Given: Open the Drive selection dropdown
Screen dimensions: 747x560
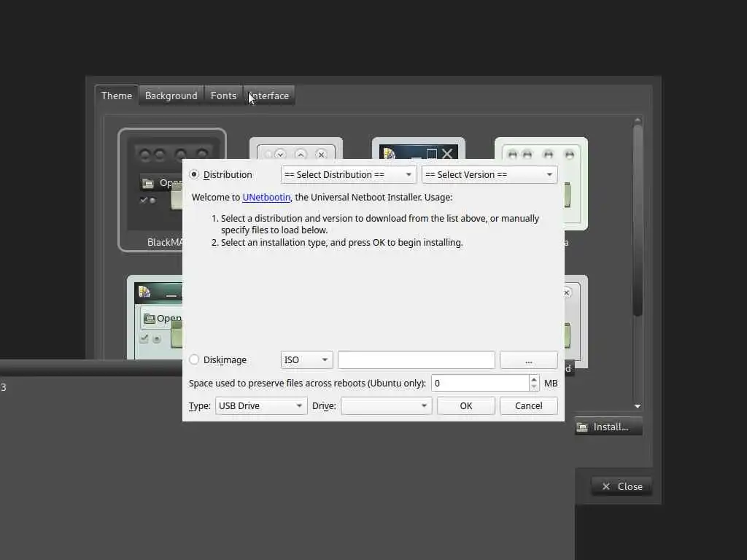Looking at the screenshot, I should (x=386, y=405).
